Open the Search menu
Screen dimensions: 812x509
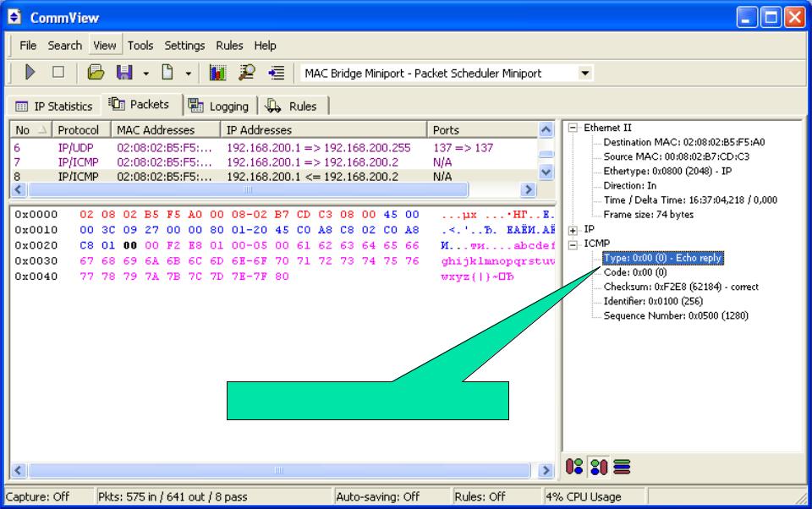pos(65,46)
